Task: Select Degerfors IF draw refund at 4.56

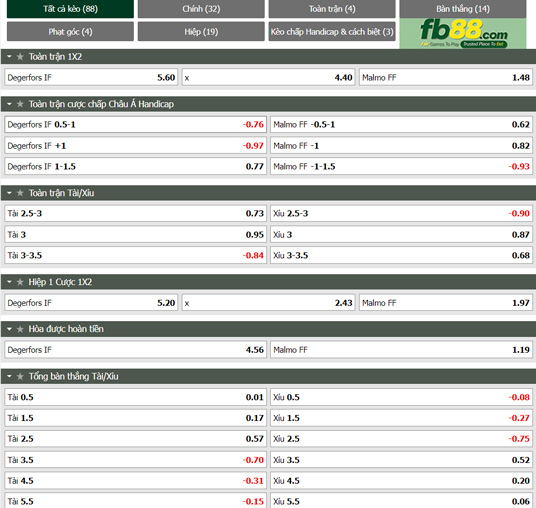Action: (x=135, y=350)
